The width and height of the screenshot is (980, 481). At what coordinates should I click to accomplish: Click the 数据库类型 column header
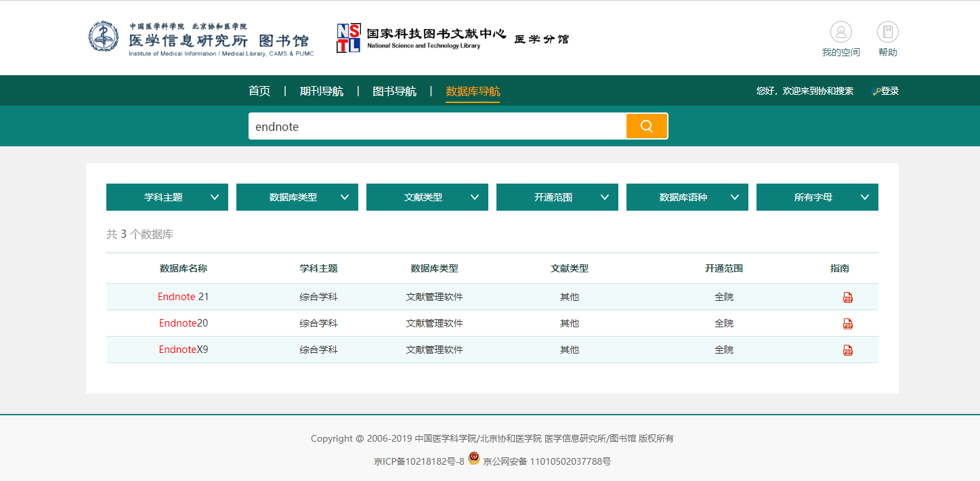tap(434, 268)
